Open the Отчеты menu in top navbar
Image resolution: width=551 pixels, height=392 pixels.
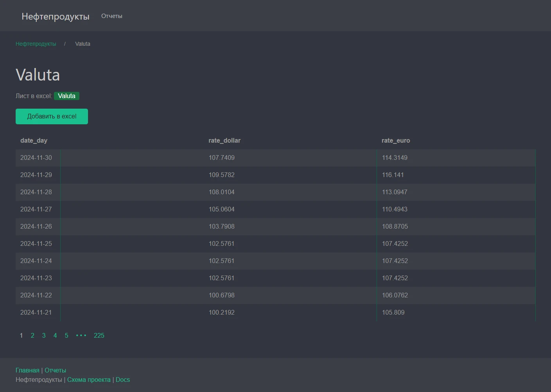(x=111, y=16)
